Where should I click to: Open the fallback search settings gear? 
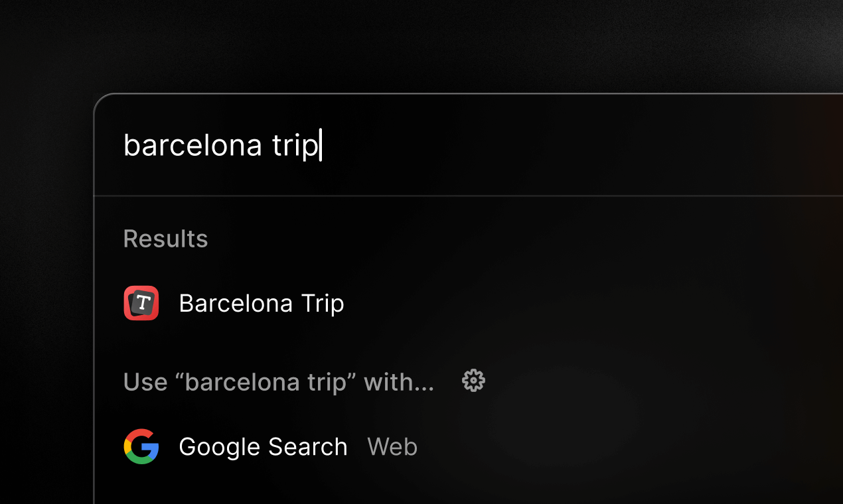(473, 381)
